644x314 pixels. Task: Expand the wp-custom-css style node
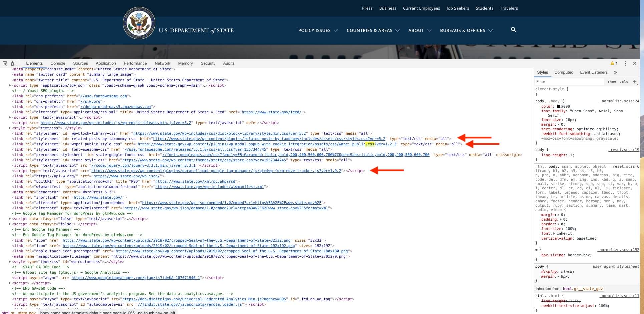click(10, 262)
